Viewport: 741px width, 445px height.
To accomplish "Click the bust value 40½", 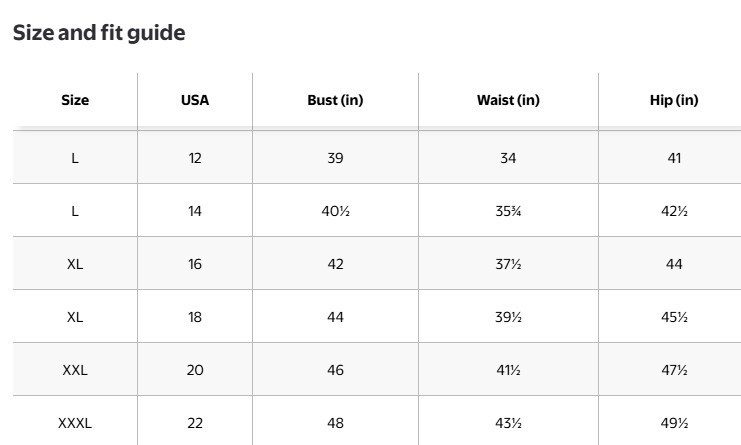I will pos(335,211).
